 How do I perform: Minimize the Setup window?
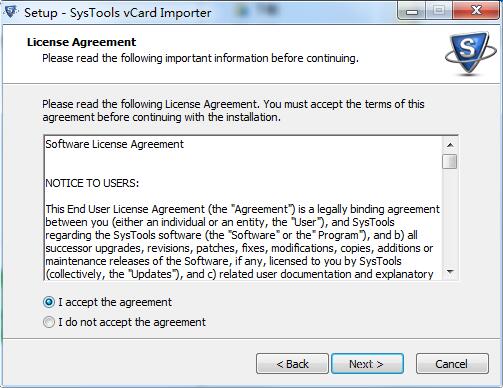(412, 12)
